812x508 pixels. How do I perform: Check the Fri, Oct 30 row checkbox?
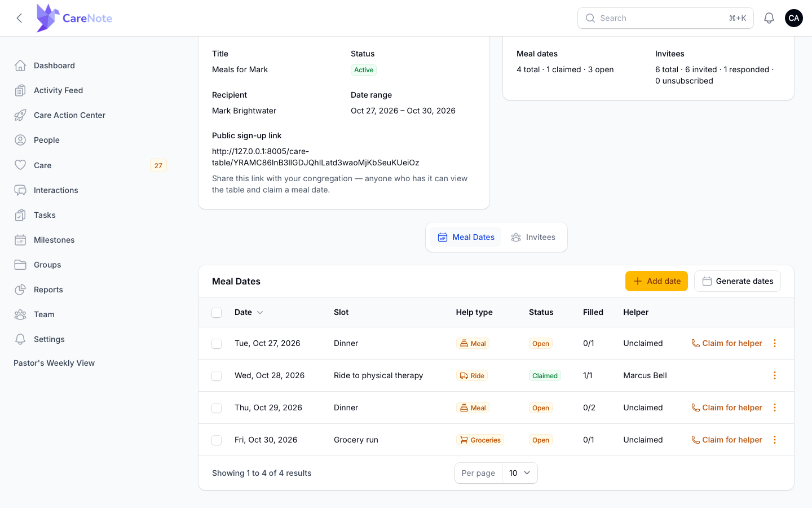click(x=217, y=440)
